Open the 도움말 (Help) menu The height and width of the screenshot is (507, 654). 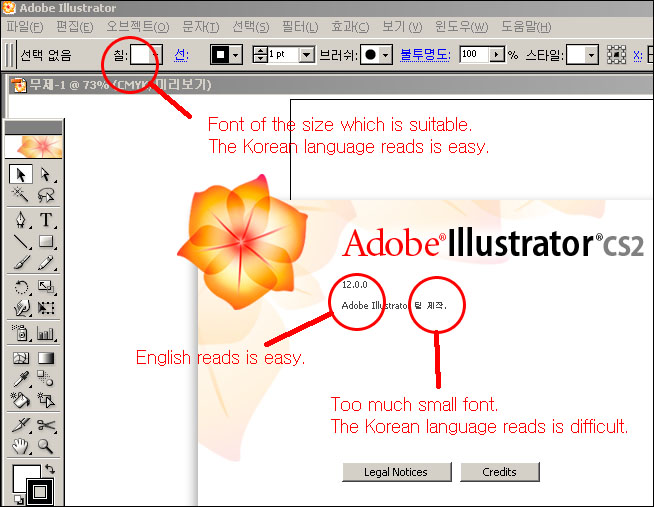[x=526, y=27]
